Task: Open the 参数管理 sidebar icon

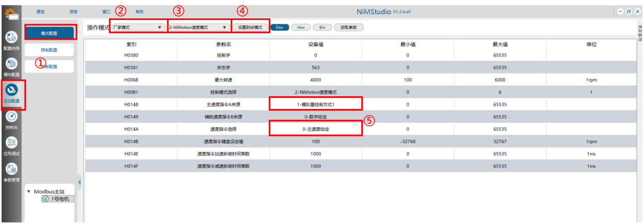Action: point(11,169)
